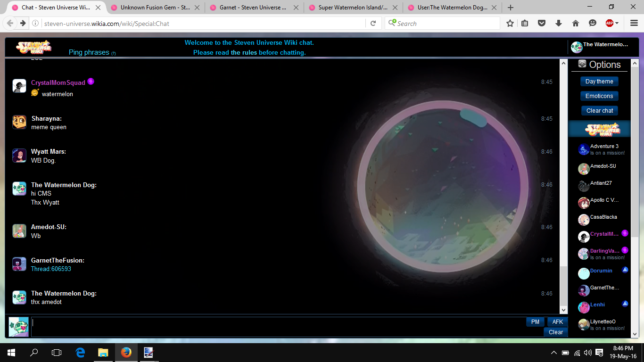Click the chat log scrollbar thumb
644x362 pixels.
(x=563, y=286)
